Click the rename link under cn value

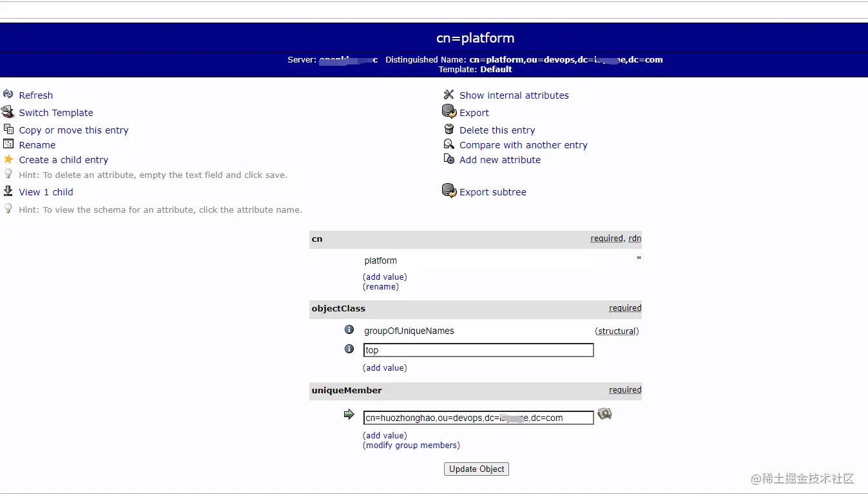click(x=382, y=286)
